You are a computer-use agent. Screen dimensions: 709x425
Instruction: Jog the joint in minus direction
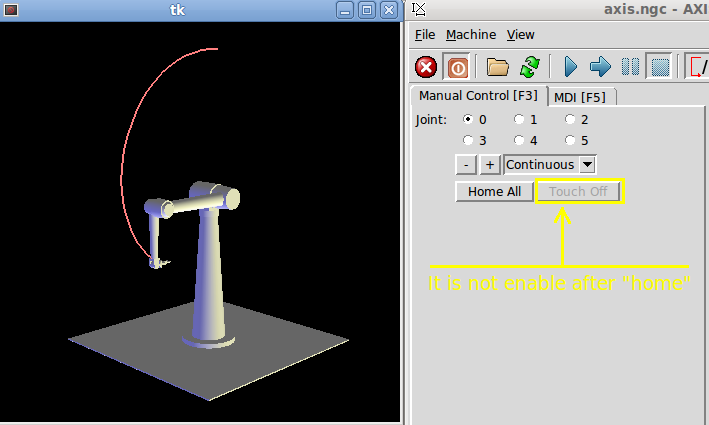pos(466,165)
